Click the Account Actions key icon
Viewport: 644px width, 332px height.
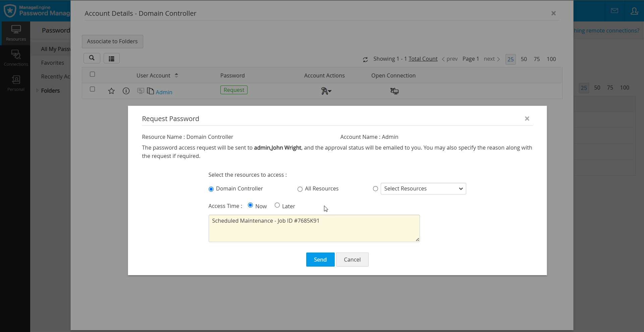[x=325, y=91]
